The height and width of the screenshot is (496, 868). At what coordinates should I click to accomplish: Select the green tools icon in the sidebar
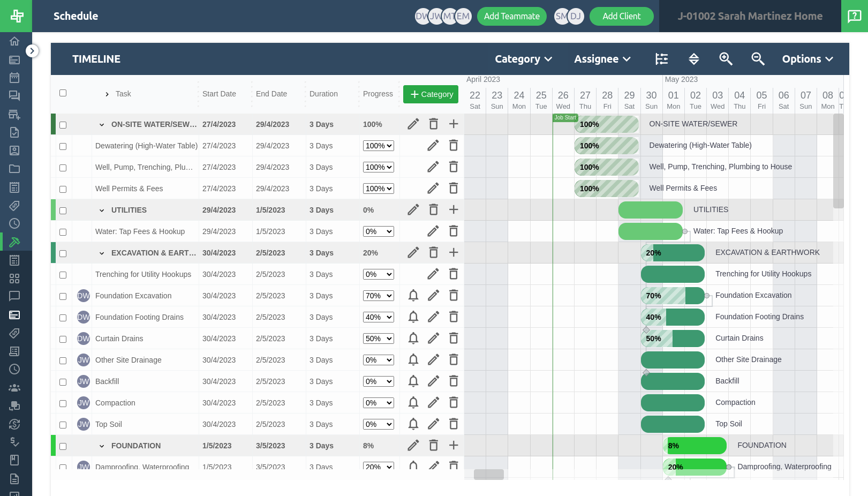click(14, 242)
